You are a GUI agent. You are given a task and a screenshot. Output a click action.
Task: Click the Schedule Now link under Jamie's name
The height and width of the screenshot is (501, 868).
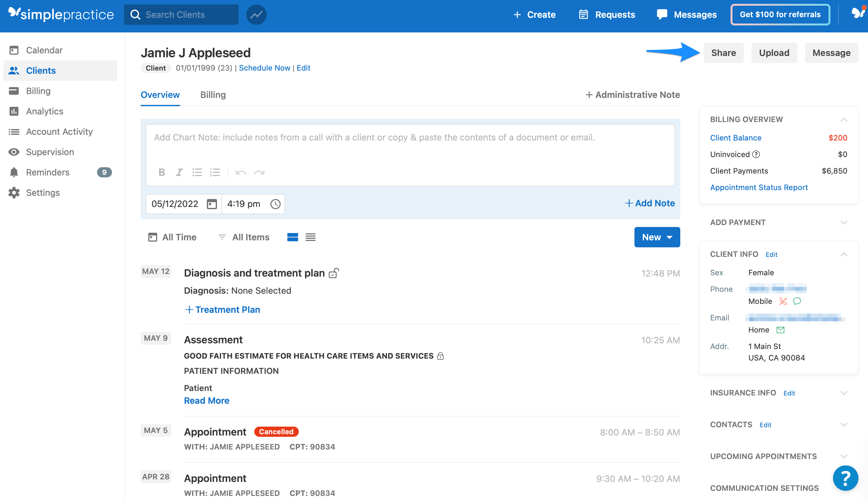point(264,68)
